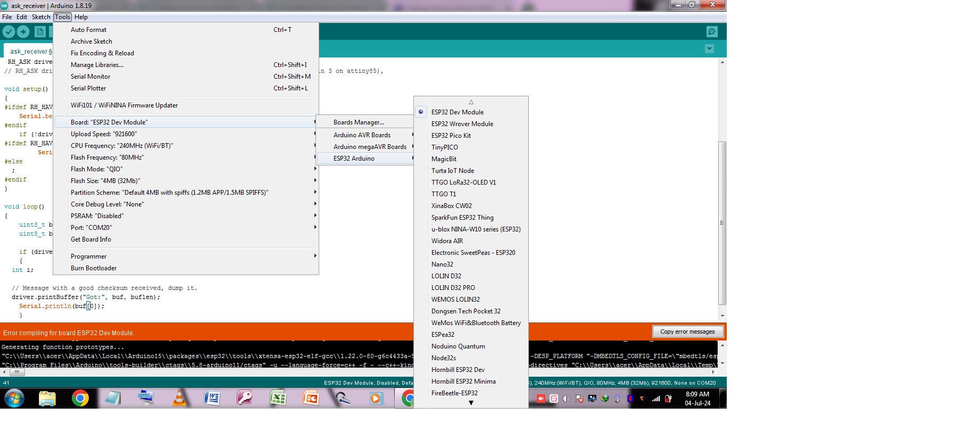
Task: Expand Upload Speed "921600" submenu
Action: click(186, 134)
